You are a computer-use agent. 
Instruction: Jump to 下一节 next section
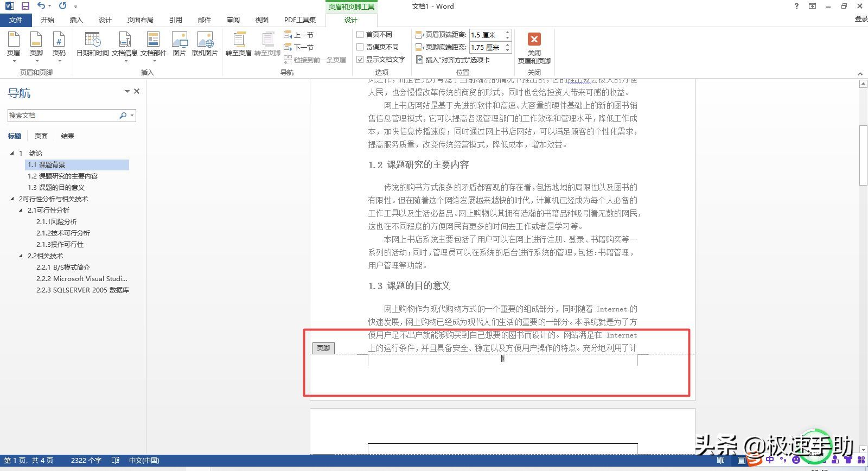click(x=299, y=47)
